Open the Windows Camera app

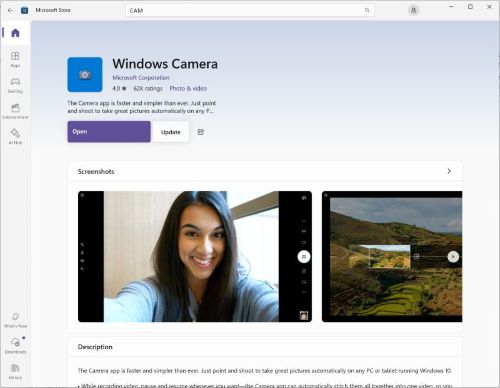tap(109, 132)
